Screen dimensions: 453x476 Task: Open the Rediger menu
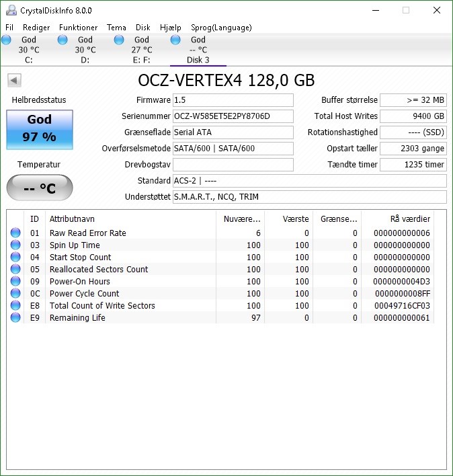click(36, 28)
